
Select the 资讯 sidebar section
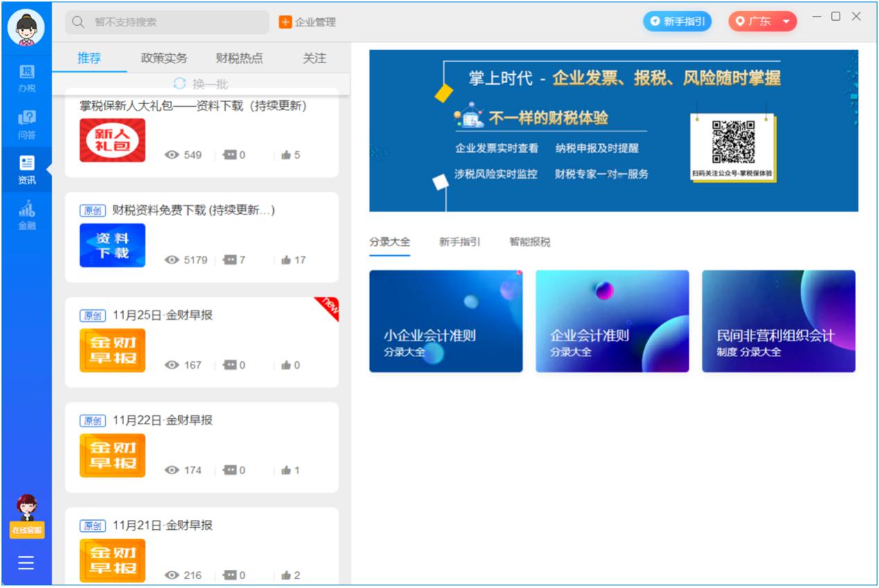[26, 171]
